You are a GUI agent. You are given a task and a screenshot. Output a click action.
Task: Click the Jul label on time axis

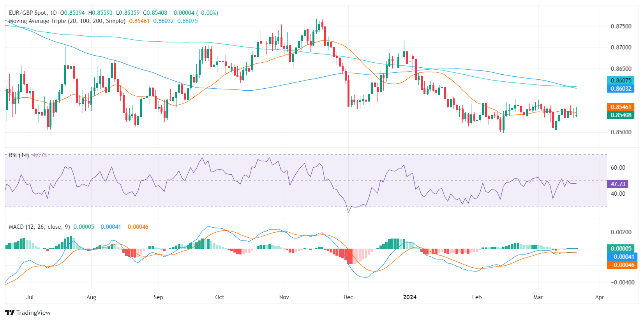click(x=30, y=297)
